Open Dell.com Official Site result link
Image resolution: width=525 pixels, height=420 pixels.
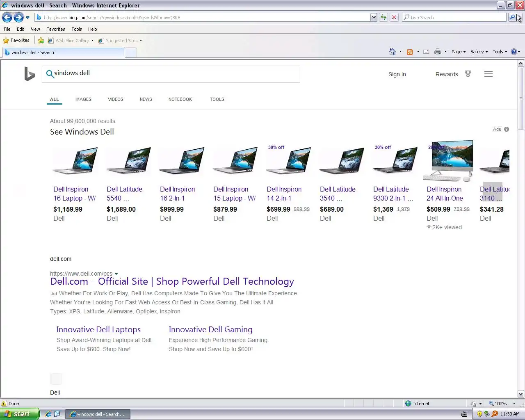point(172,281)
